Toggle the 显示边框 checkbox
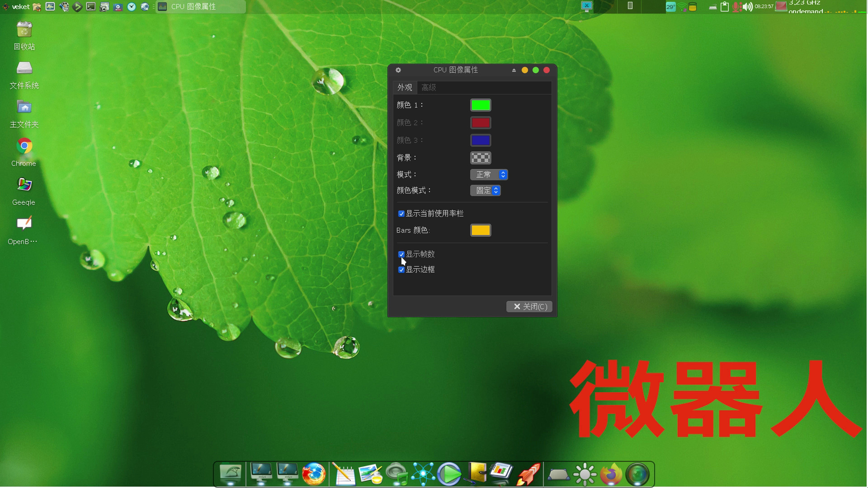The height and width of the screenshot is (488, 868). tap(401, 270)
